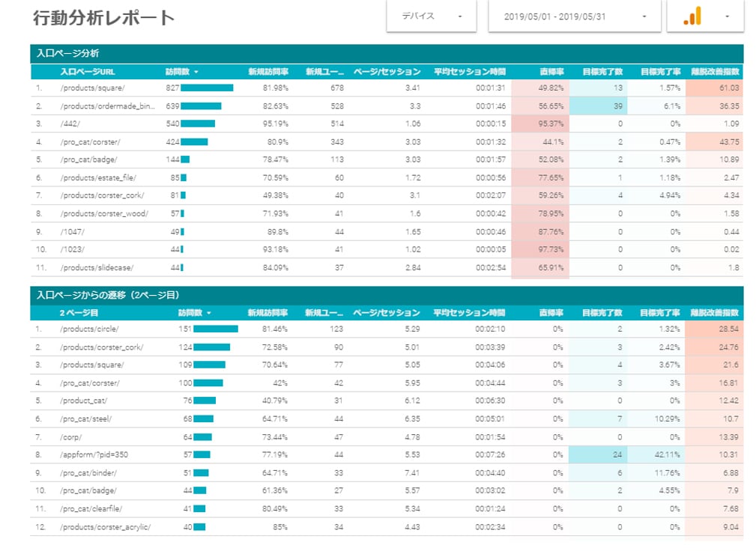Screen dimensions: 756x557
Task: Sort by 入口ページURL column header
Action: coord(87,73)
